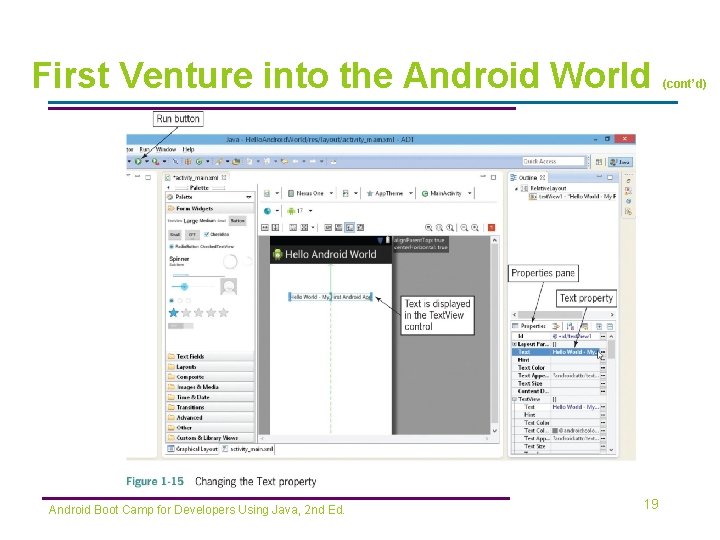Click the configuration save icon left of Nexus One

click(x=267, y=193)
